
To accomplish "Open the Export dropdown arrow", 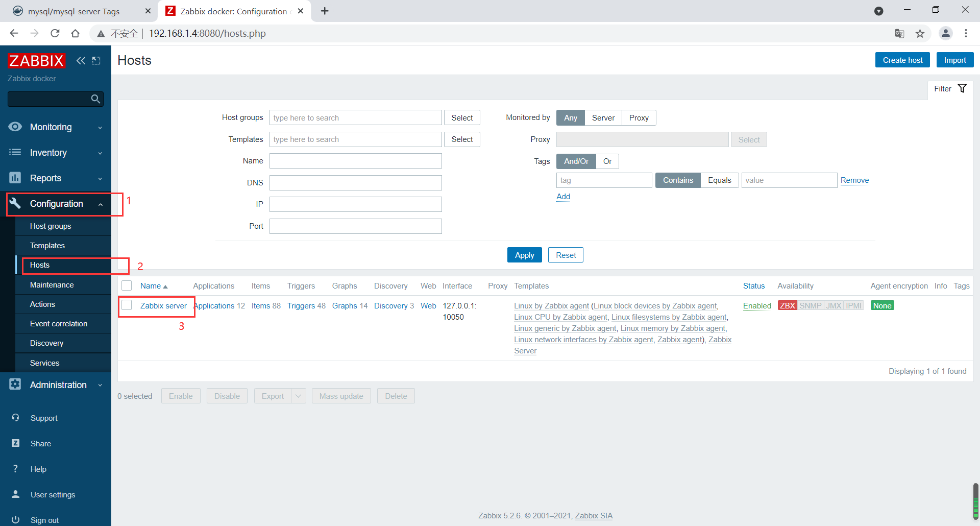I will (x=299, y=396).
